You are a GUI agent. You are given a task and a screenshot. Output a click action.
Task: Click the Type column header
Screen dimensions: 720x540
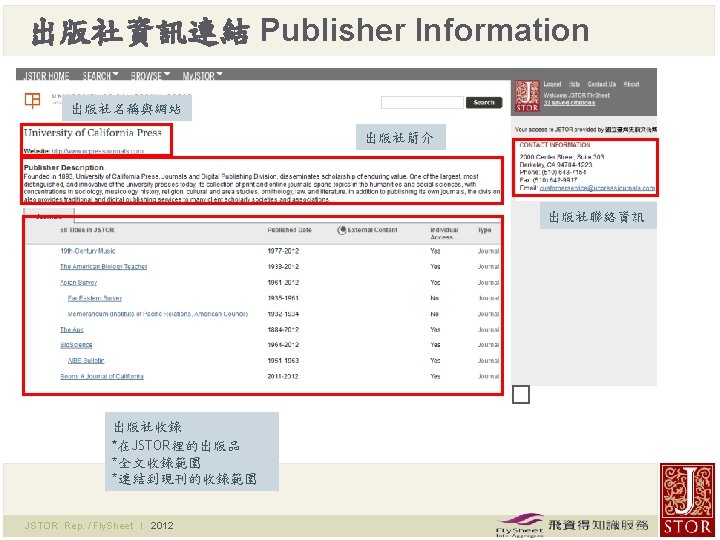click(x=484, y=230)
